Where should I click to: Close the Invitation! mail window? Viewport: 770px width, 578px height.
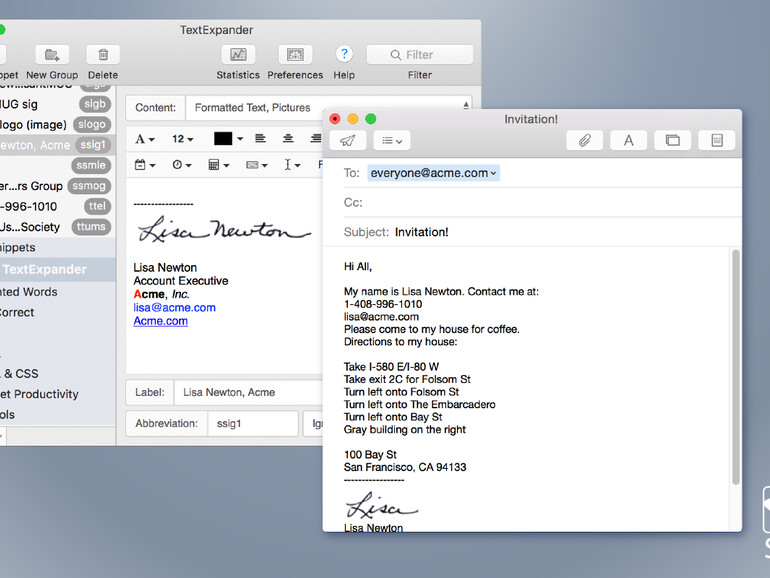click(x=335, y=119)
